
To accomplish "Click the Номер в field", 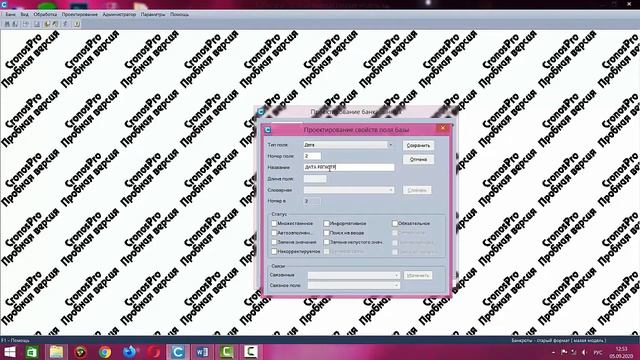I will 312,201.
